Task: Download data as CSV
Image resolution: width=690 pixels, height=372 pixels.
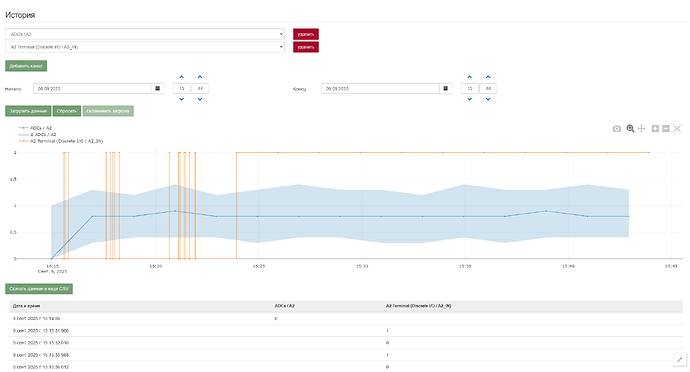Action: tap(39, 289)
